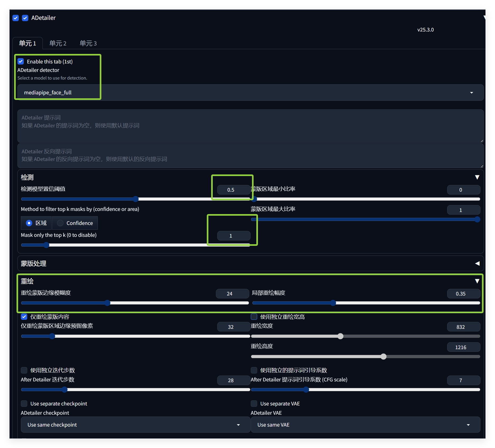
Task: Collapse the 重绘 section triangle
Action: 477,281
